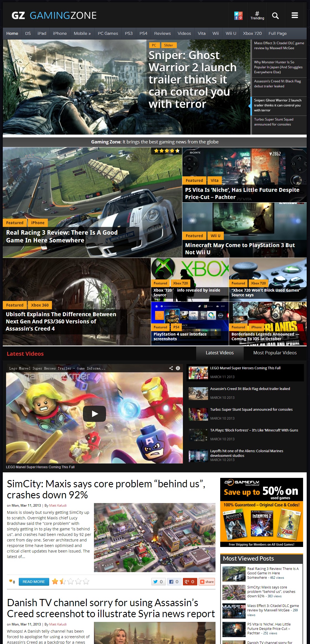Click the video share icon
Screen dimensions: 310x644
[x=171, y=368]
